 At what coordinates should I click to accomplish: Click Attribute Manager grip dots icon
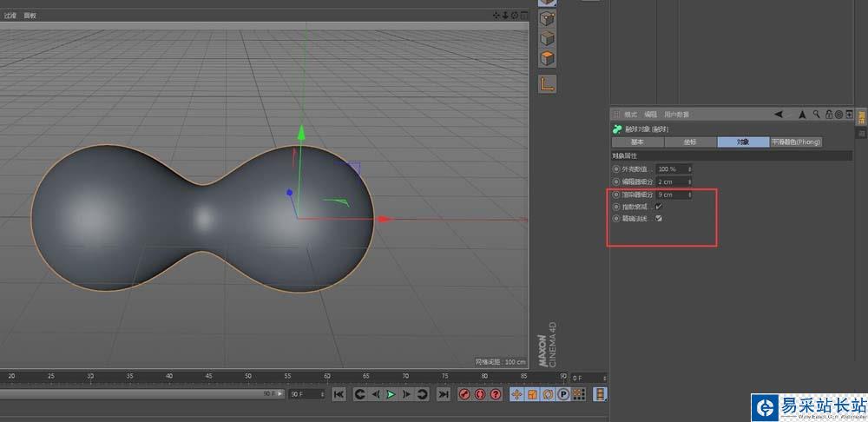(616, 115)
